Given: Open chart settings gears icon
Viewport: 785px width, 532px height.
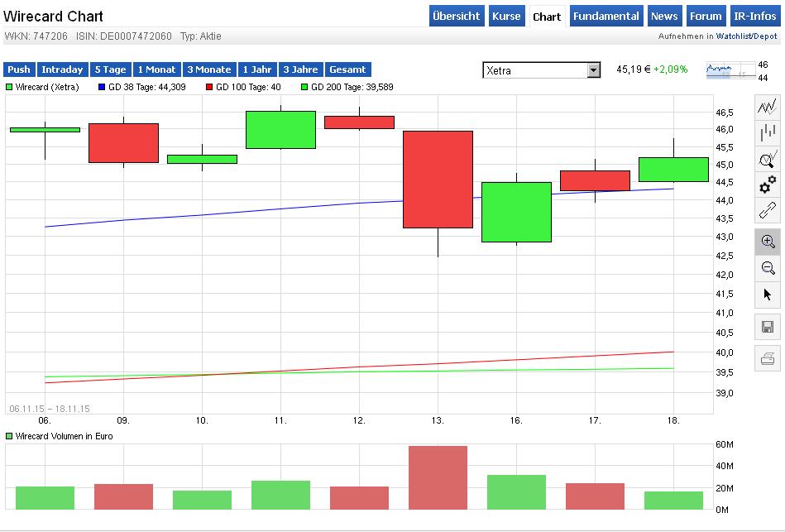Looking at the screenshot, I should tap(768, 185).
